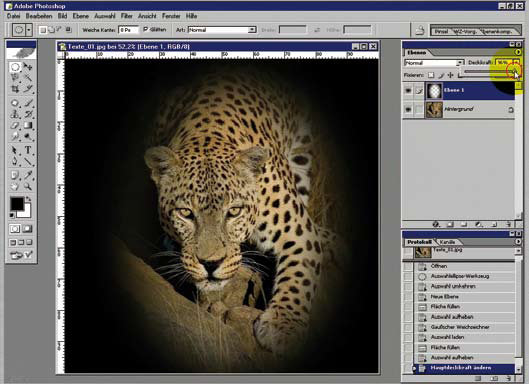The image size is (529, 384).
Task: Select the Eyedropper tool
Action: point(28,175)
